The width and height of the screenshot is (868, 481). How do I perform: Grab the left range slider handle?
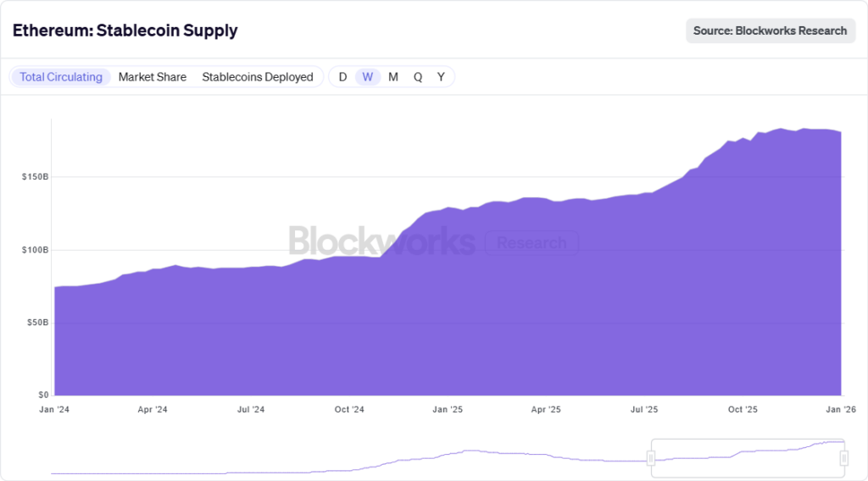tap(651, 458)
